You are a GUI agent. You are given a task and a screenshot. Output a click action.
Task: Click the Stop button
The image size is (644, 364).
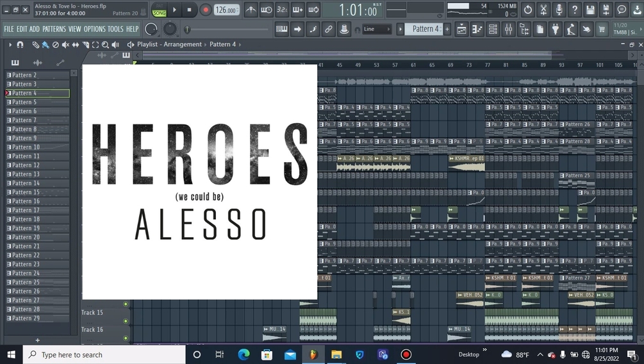coord(189,10)
